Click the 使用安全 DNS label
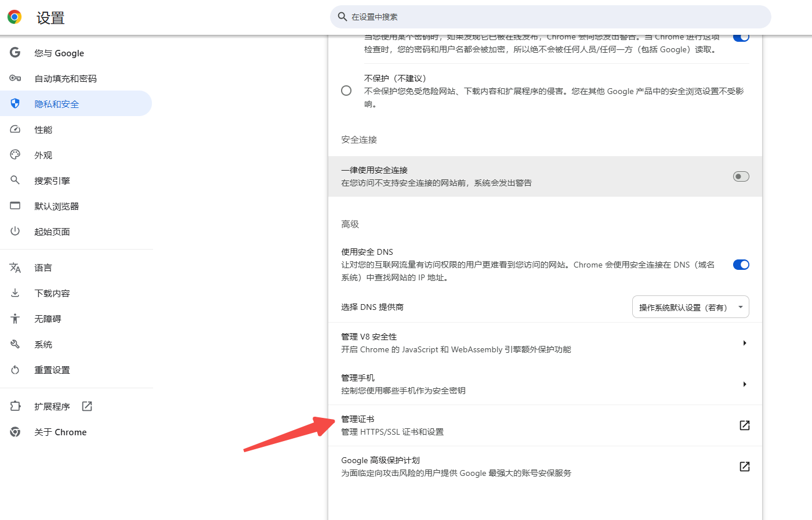 click(367, 252)
